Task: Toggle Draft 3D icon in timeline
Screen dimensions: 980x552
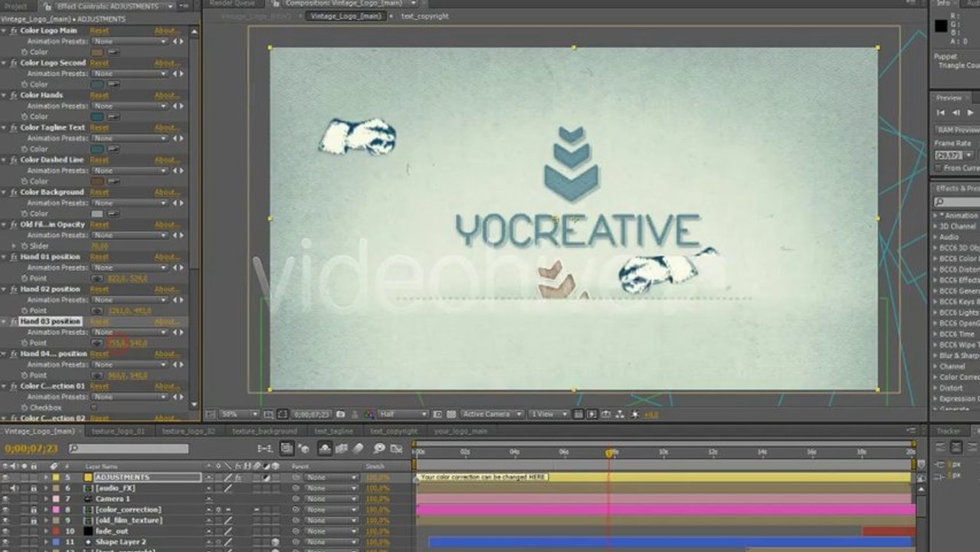Action: coord(303,448)
